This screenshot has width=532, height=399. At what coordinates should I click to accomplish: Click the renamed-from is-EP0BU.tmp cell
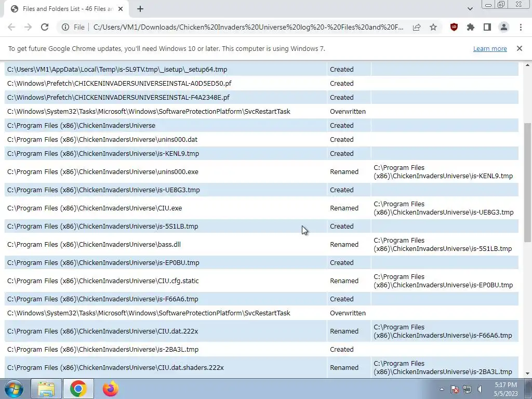point(445,281)
